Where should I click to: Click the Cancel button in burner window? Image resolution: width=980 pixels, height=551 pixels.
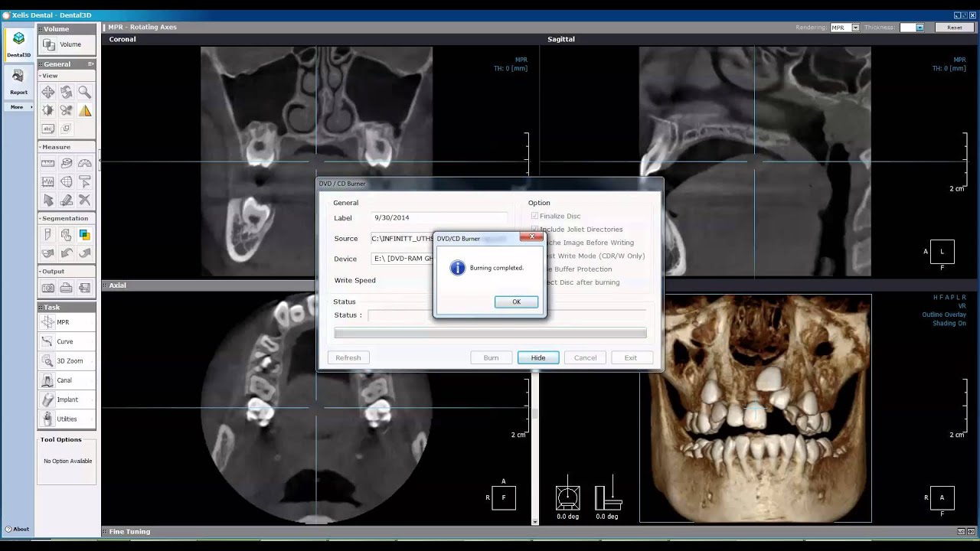pos(585,357)
